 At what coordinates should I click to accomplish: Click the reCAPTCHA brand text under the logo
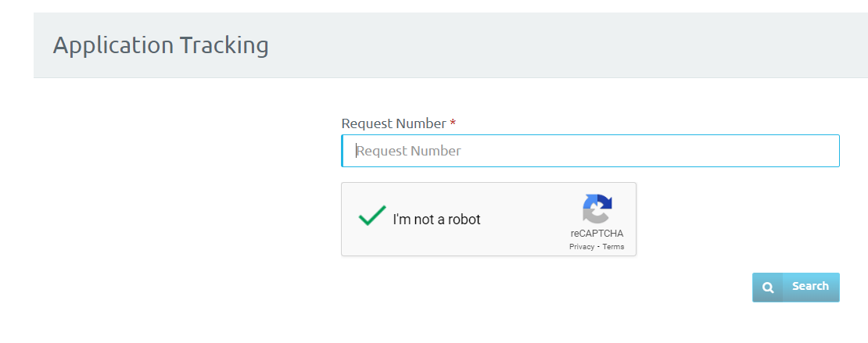click(597, 234)
